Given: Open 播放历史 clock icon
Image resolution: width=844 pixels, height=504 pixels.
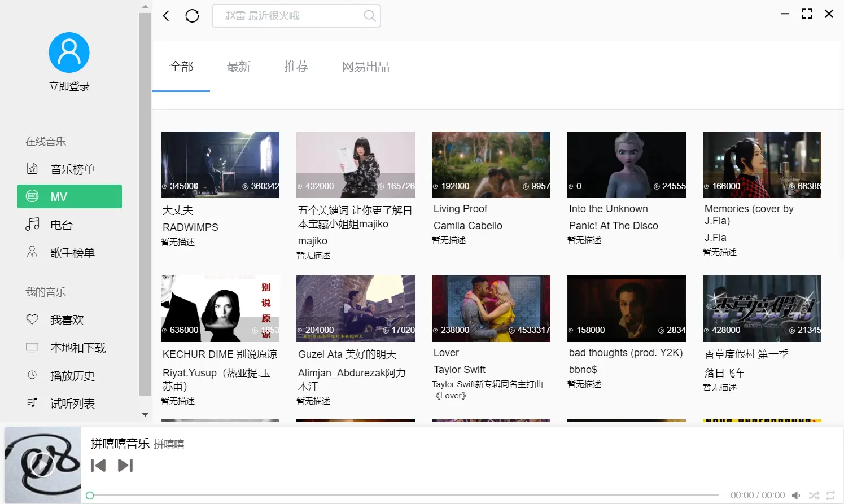Looking at the screenshot, I should coord(32,375).
